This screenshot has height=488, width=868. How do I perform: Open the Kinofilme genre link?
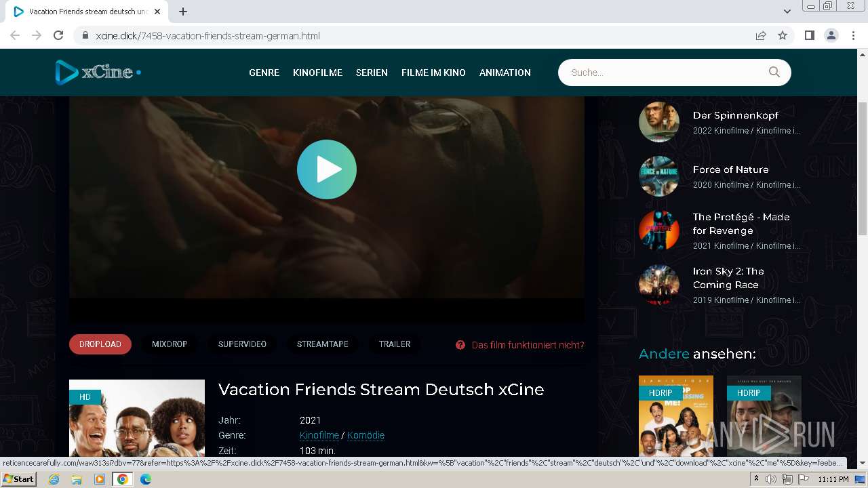319,435
